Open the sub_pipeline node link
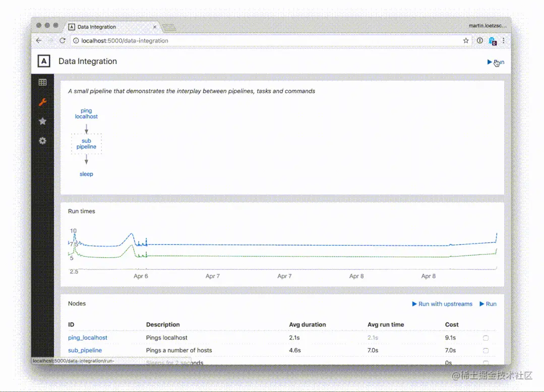The image size is (544, 392). pyautogui.click(x=85, y=350)
